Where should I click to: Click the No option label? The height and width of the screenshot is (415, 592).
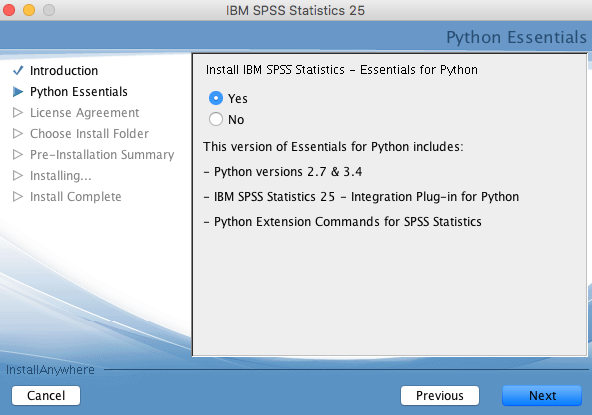[x=236, y=120]
